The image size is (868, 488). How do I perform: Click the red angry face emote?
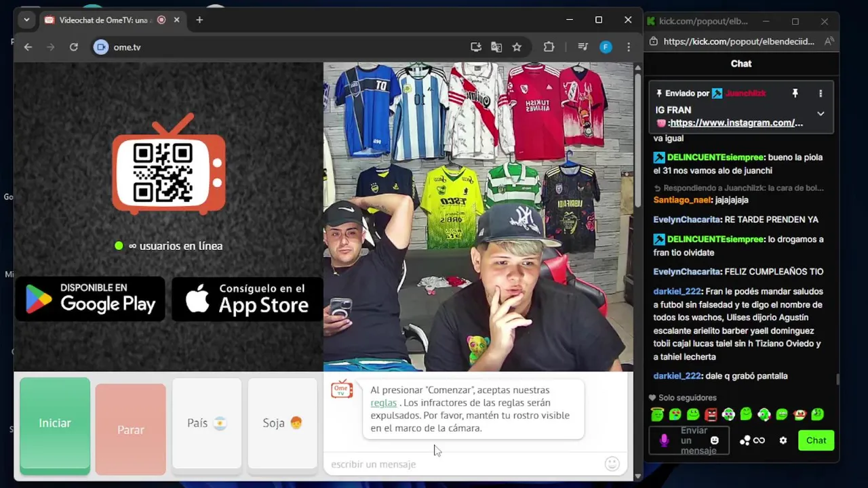coord(711,414)
